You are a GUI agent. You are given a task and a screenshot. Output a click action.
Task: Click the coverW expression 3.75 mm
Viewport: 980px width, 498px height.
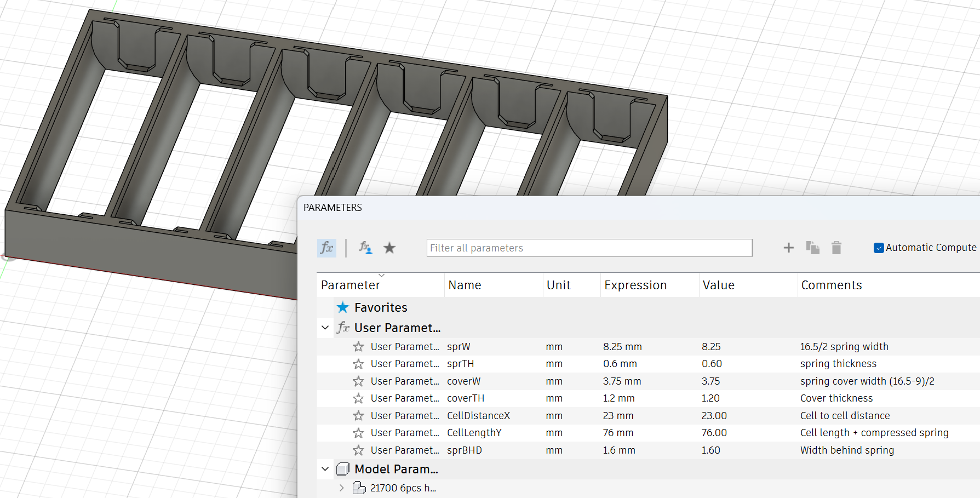[x=622, y=381]
